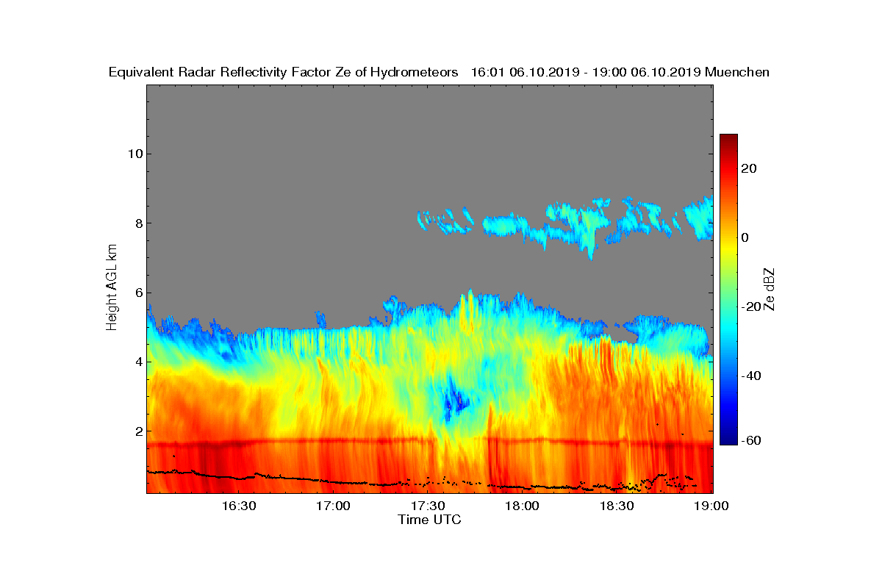
Task: Click the 17:30 time tick label
Action: click(428, 506)
